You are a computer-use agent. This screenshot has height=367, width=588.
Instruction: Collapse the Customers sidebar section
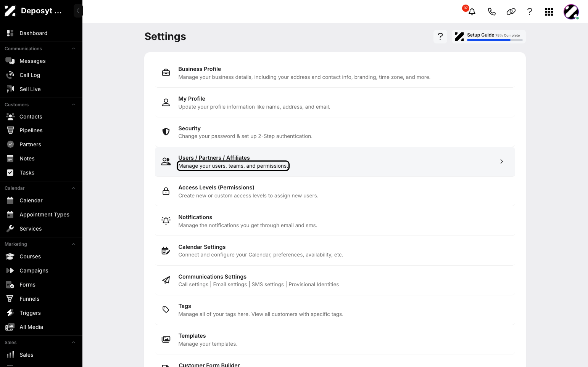[x=74, y=105]
